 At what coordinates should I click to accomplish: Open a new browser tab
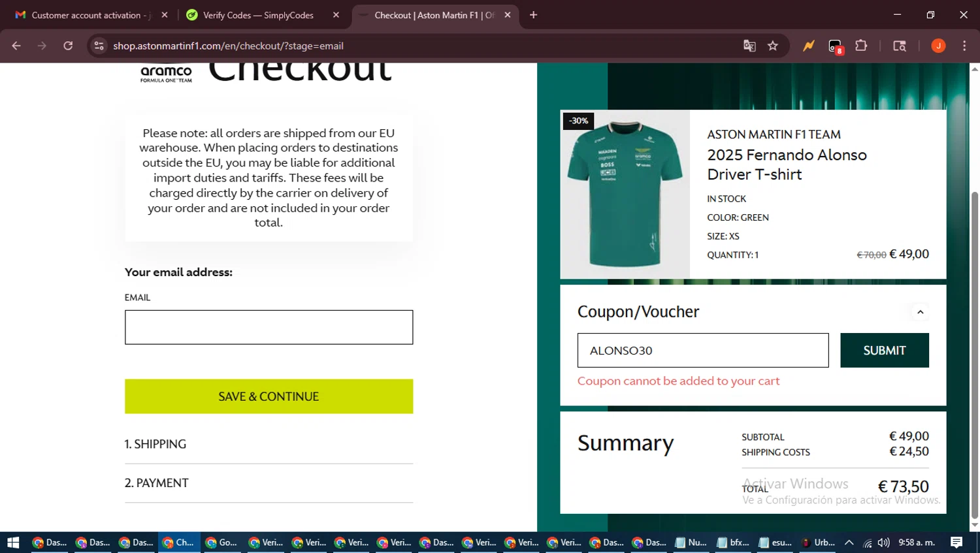tap(533, 15)
